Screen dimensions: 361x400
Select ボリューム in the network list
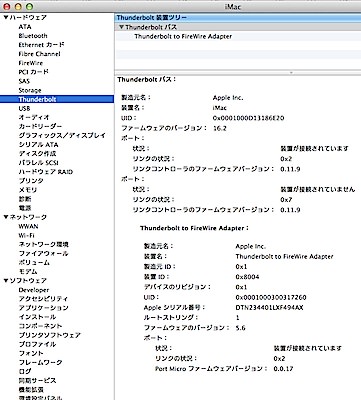[x=34, y=262]
